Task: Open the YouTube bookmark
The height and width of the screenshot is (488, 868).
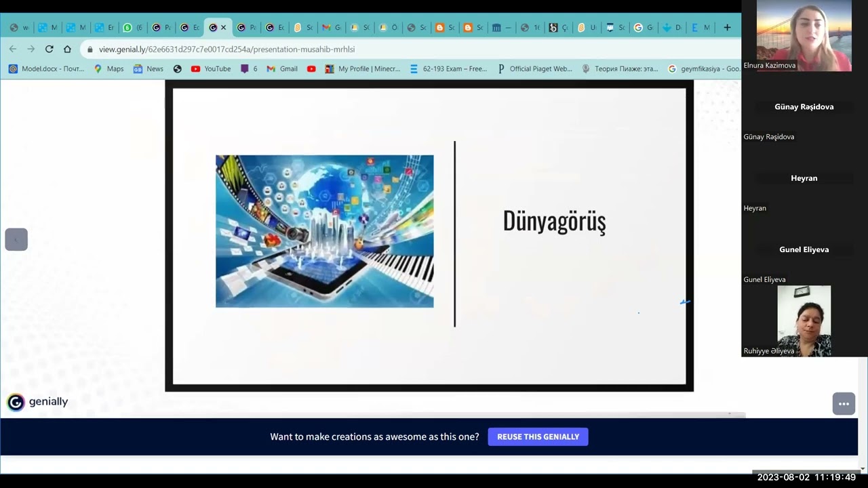Action: coord(211,68)
